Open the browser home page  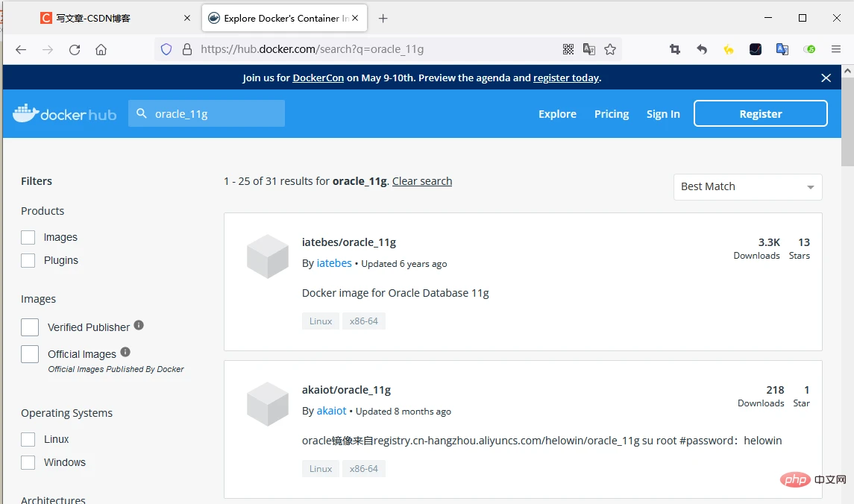point(101,49)
